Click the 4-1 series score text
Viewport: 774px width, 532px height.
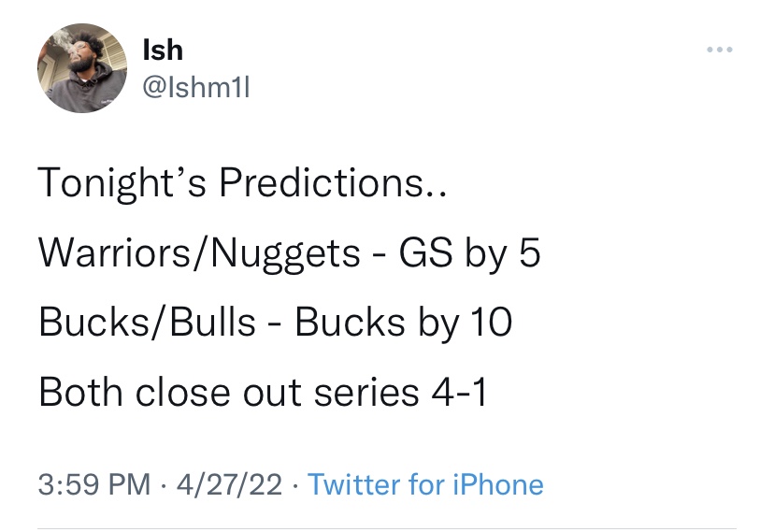[458, 393]
